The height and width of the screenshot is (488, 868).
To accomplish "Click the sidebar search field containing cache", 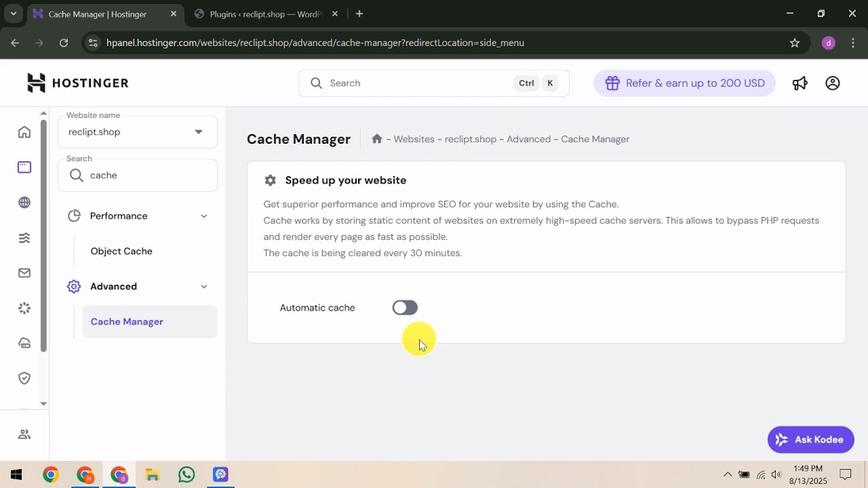I will 138,176.
